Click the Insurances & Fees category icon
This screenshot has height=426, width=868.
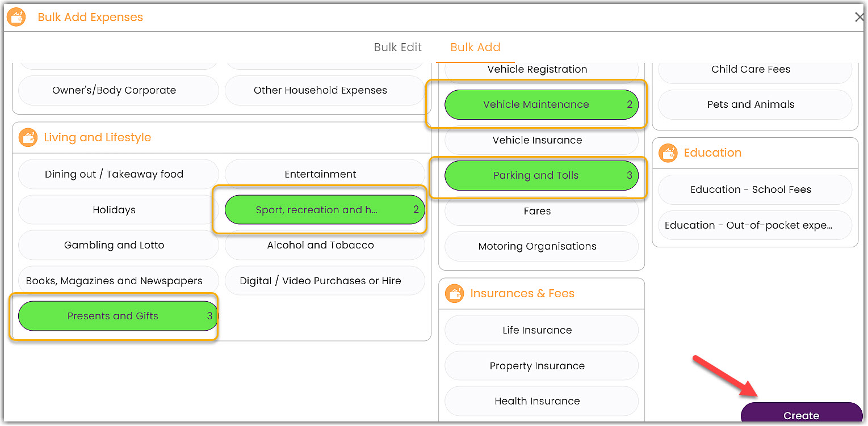pyautogui.click(x=454, y=293)
